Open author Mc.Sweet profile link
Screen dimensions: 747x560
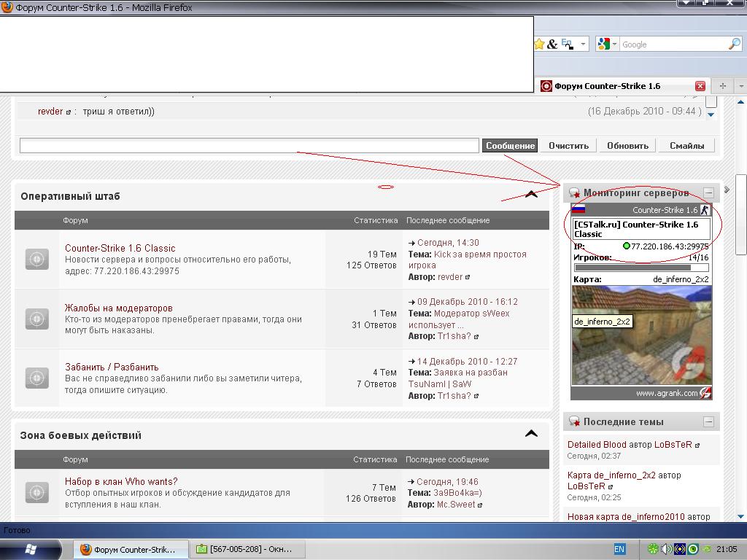456,505
